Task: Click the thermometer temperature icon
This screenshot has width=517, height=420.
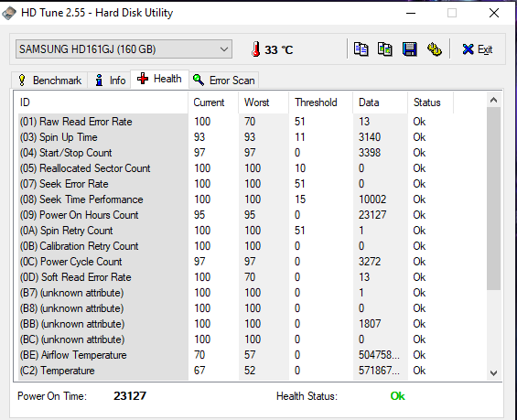Action: click(x=255, y=49)
